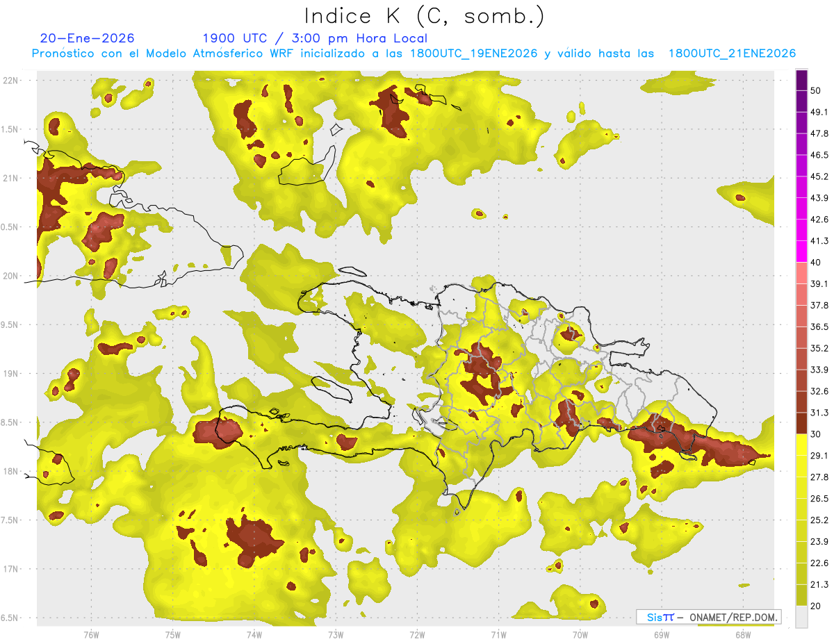
Task: Click the "73W" longitude axis label
Action: tap(336, 634)
